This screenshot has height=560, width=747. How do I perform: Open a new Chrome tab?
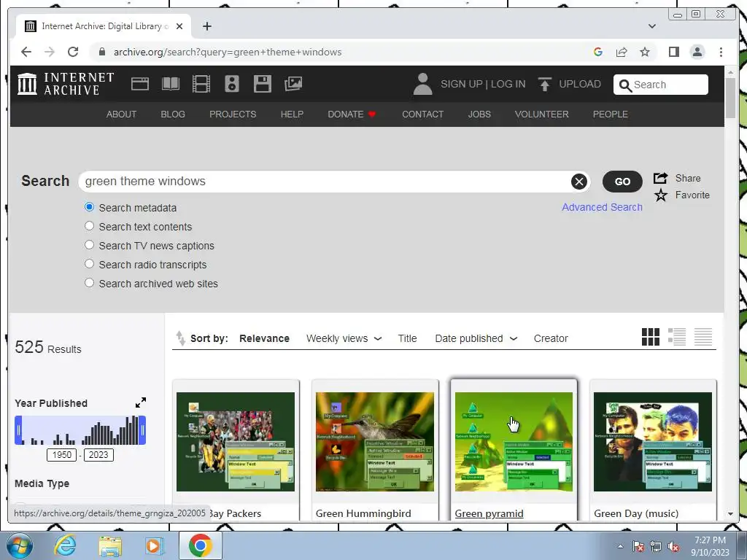coord(206,26)
